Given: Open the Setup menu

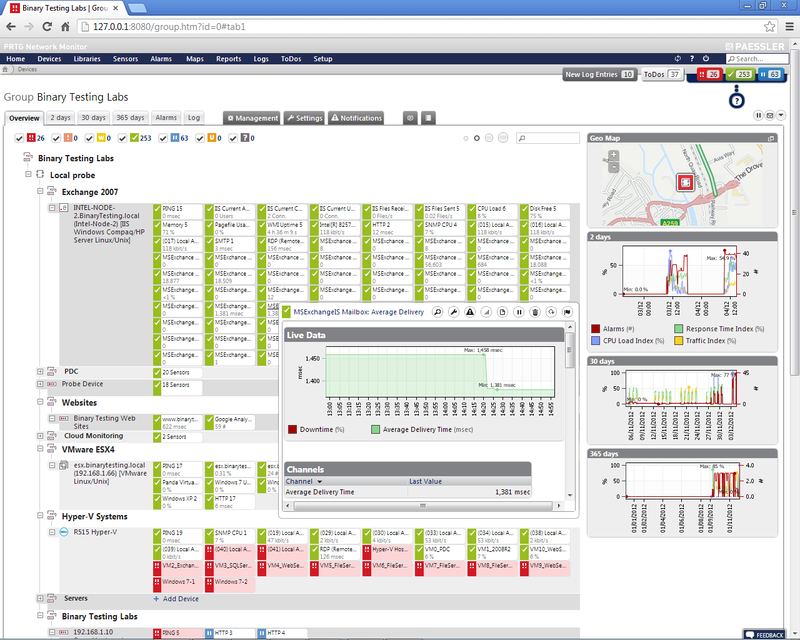Looking at the screenshot, I should click(x=323, y=59).
